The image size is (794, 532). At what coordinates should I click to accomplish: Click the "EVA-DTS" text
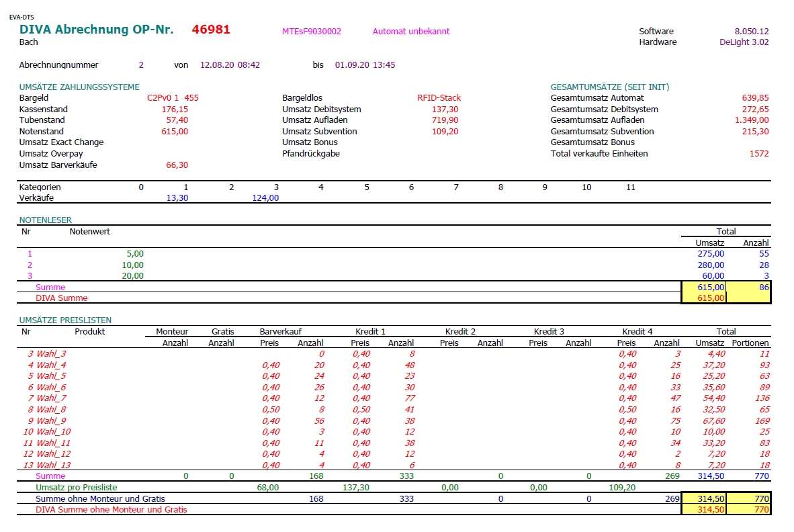(x=21, y=17)
